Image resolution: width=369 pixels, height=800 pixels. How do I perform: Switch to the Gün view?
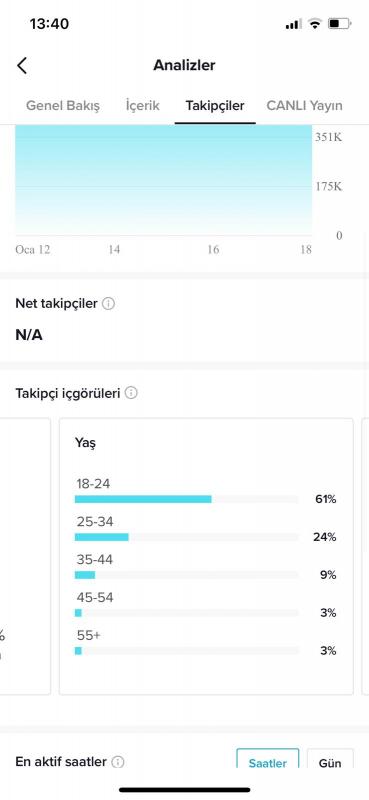(330, 762)
